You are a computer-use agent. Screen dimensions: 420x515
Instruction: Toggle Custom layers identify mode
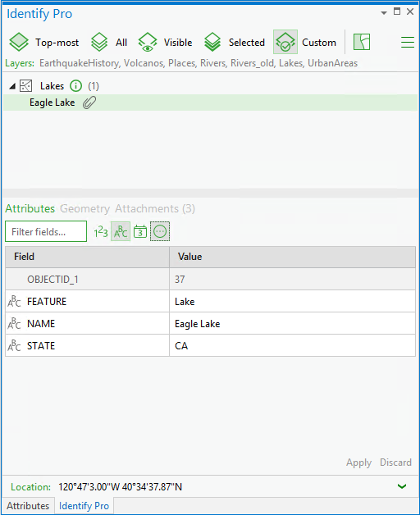click(305, 43)
